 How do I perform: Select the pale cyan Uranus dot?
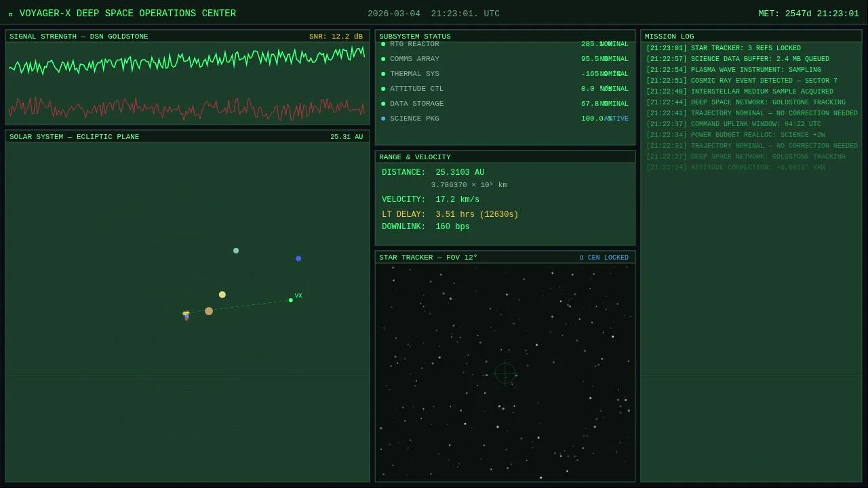(236, 251)
